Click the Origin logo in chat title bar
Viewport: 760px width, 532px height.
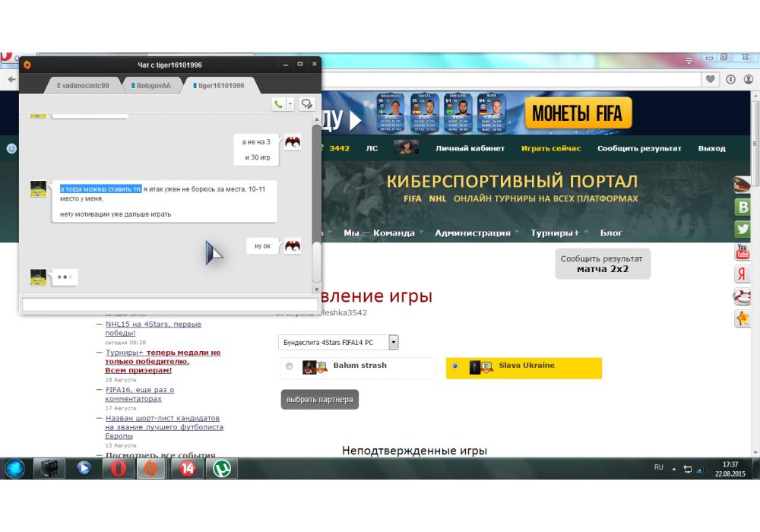[x=27, y=65]
